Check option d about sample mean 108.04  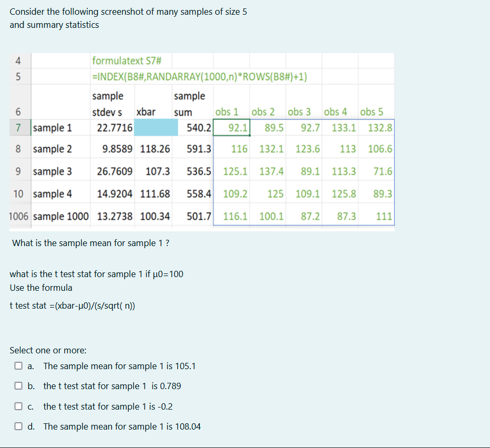point(18,426)
